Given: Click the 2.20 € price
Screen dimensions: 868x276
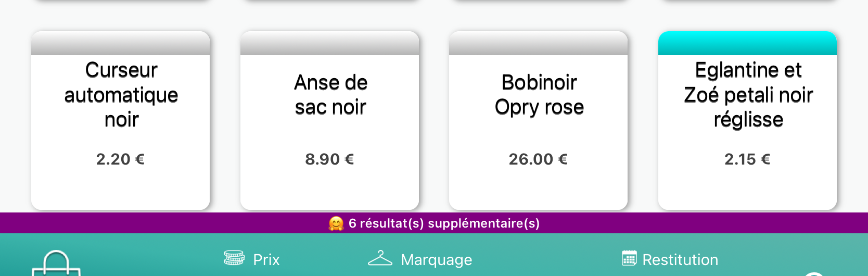Looking at the screenshot, I should pos(120,159).
